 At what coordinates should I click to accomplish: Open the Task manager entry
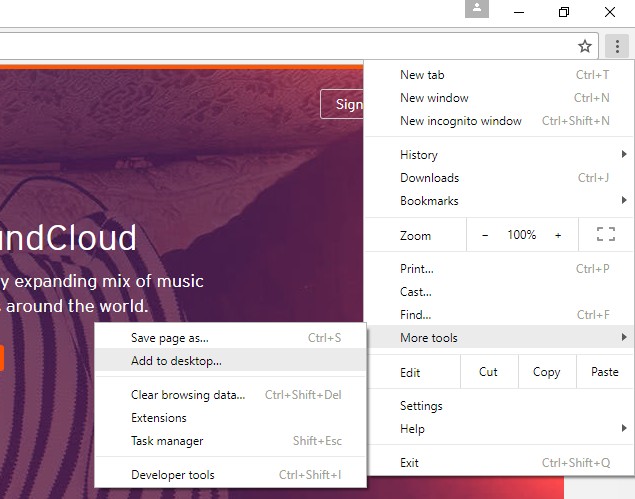pos(167,441)
